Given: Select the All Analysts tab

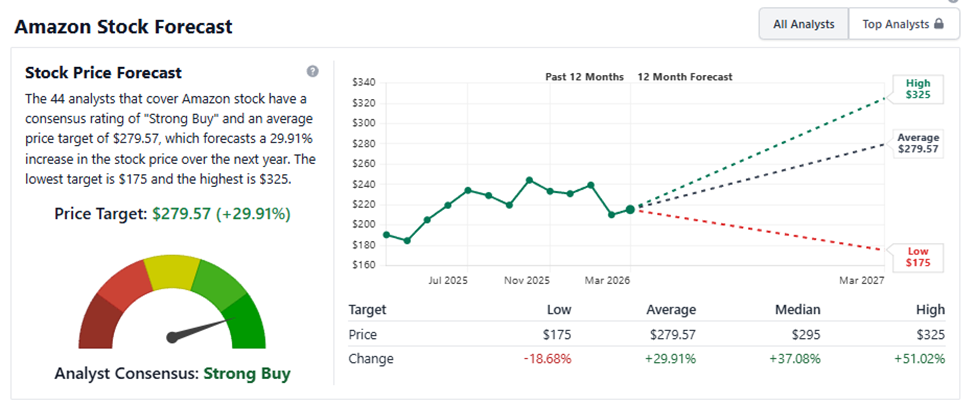Looking at the screenshot, I should (803, 24).
